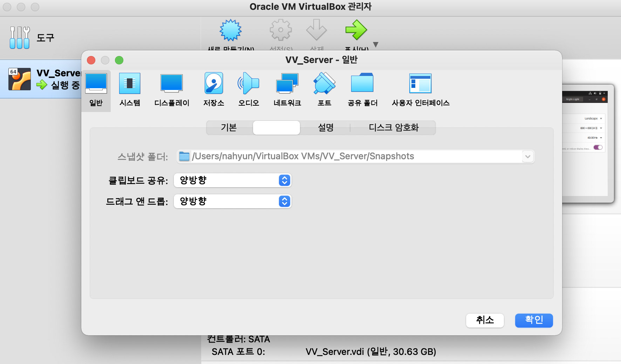Screen dimensions: 621x364
Task: Switch to the 설명 tab
Action: 326,128
